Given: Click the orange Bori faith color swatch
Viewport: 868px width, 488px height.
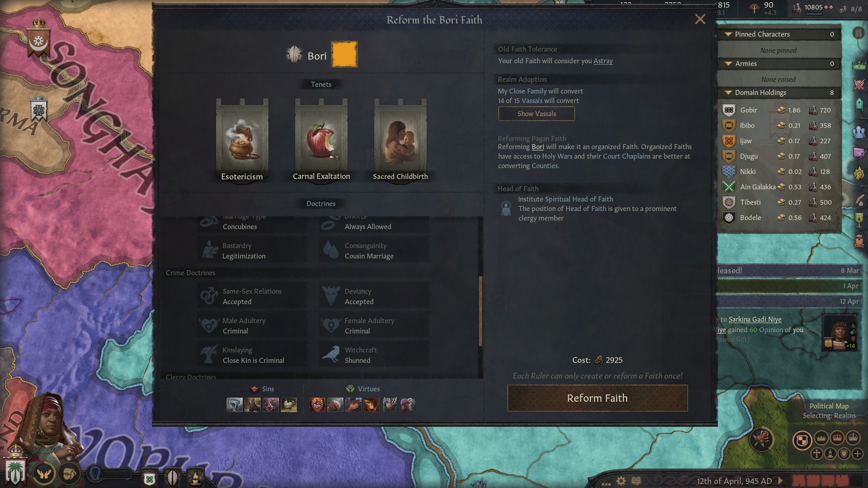Looking at the screenshot, I should [x=344, y=54].
